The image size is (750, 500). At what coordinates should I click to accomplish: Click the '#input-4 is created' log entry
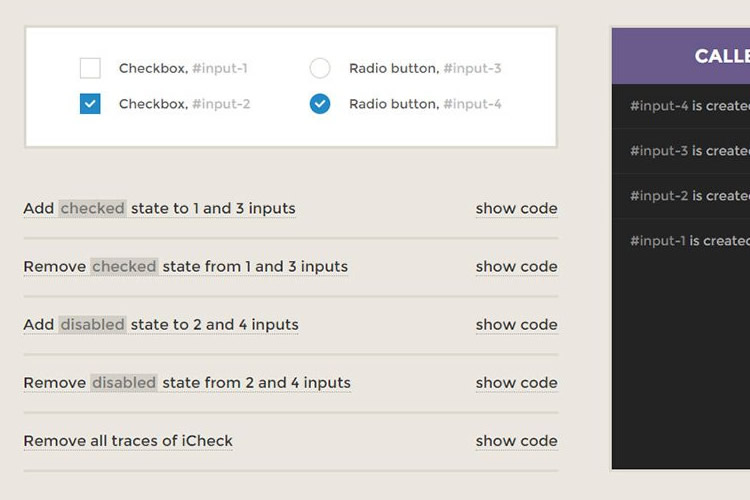[689, 106]
